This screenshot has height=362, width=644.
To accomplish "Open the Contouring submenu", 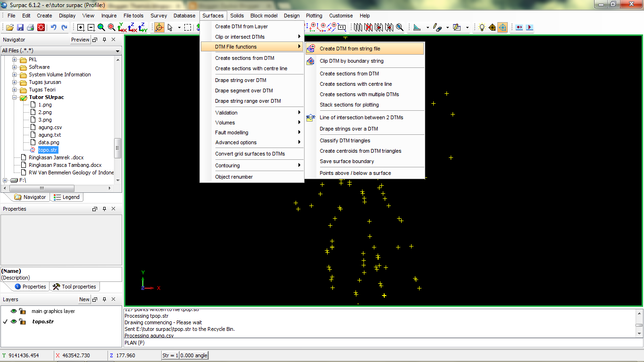I will point(252,165).
